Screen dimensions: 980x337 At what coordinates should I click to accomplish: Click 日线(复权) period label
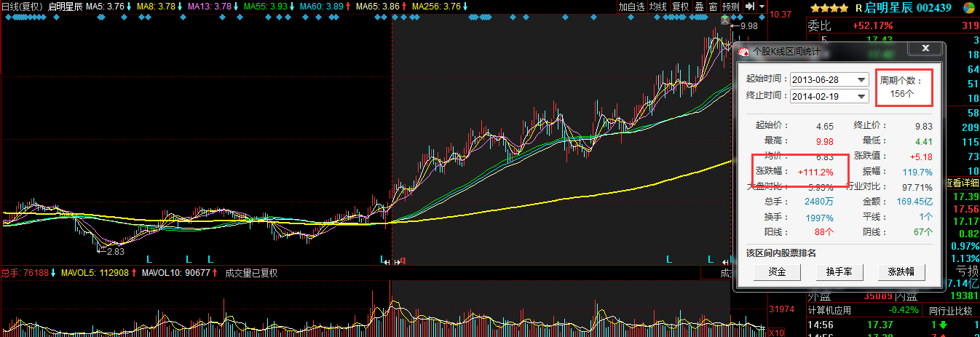pyautogui.click(x=23, y=7)
